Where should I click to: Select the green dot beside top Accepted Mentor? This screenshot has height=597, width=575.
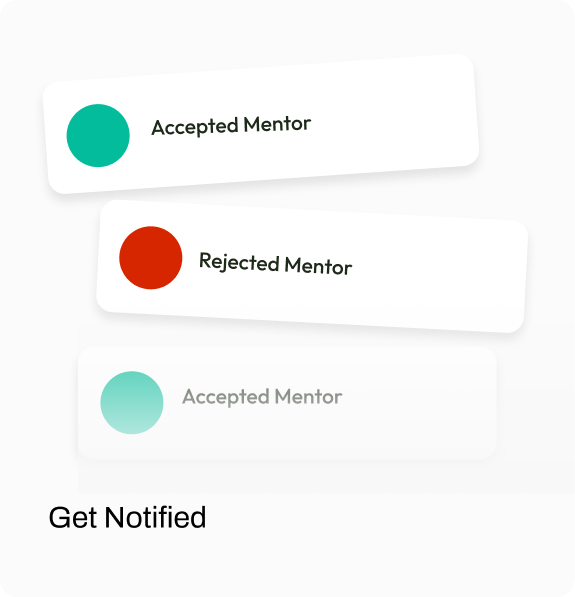click(x=98, y=136)
